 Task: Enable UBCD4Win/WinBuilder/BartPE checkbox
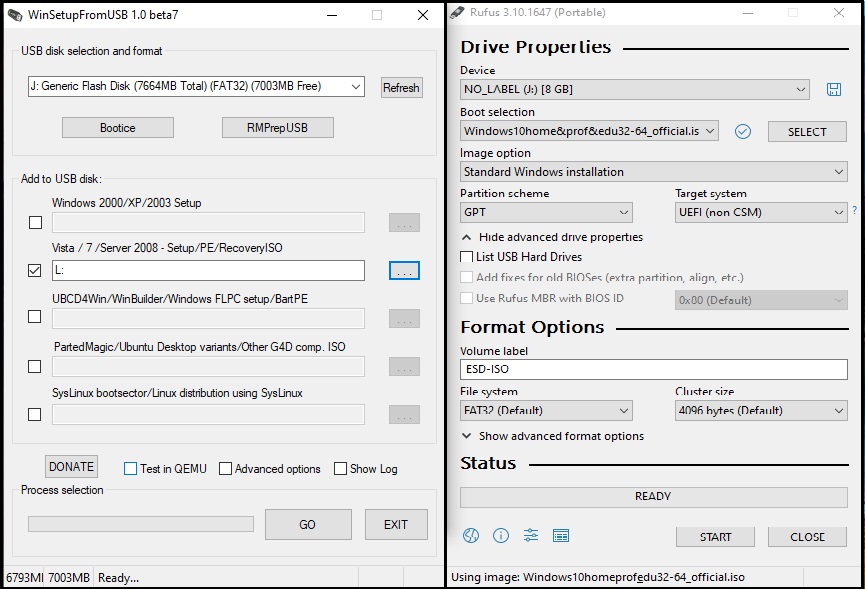(34, 317)
